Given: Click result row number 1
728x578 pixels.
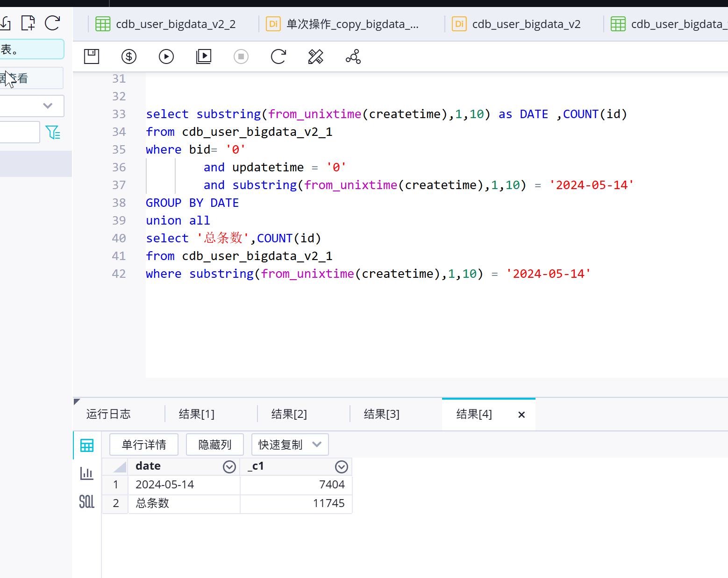Looking at the screenshot, I should click(115, 485).
